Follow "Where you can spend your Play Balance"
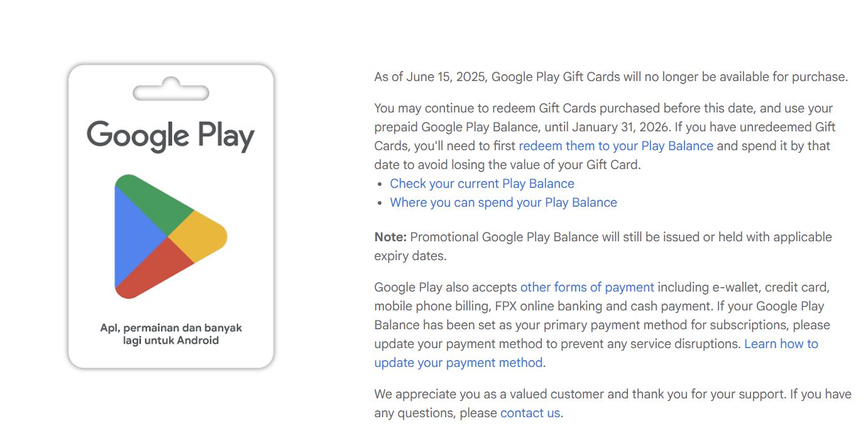This screenshot has height=448, width=868. (x=503, y=202)
